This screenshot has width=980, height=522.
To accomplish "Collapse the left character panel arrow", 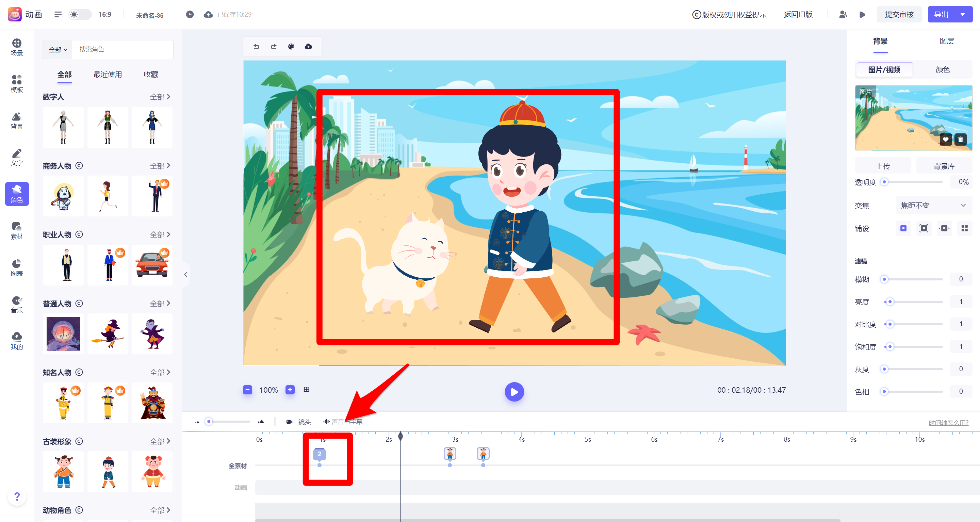I will click(186, 274).
